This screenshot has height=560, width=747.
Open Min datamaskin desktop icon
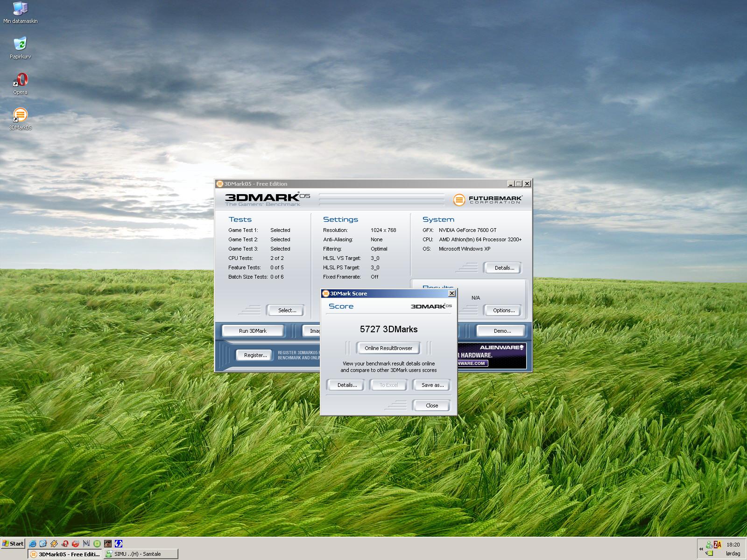pyautogui.click(x=20, y=9)
